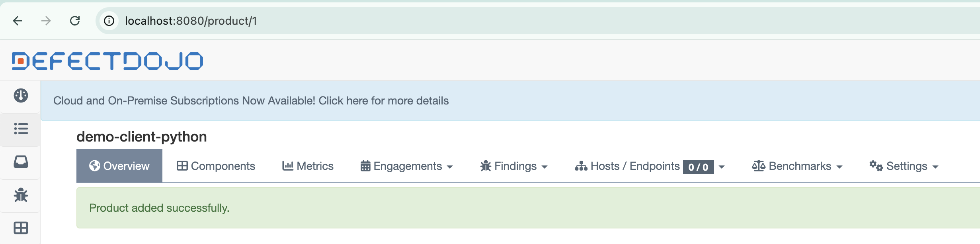Switch to the Overview tab
This screenshot has width=980, height=244.
[x=119, y=166]
